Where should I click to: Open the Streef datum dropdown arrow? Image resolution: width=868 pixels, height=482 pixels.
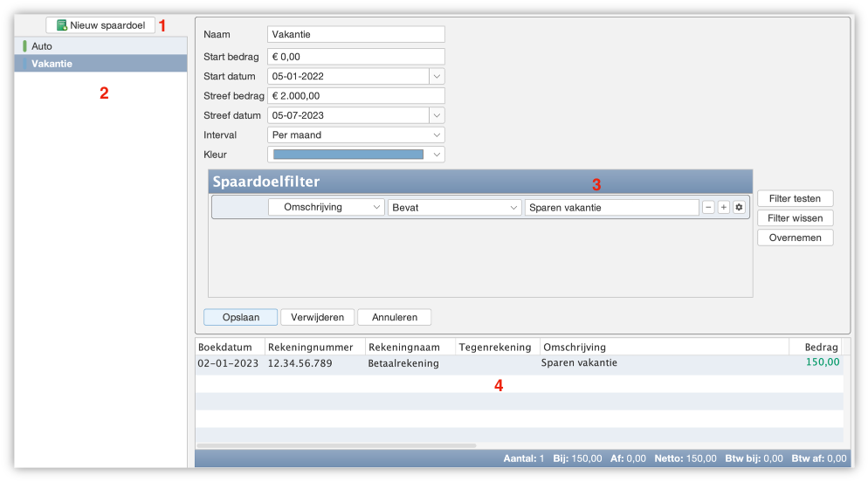(437, 115)
